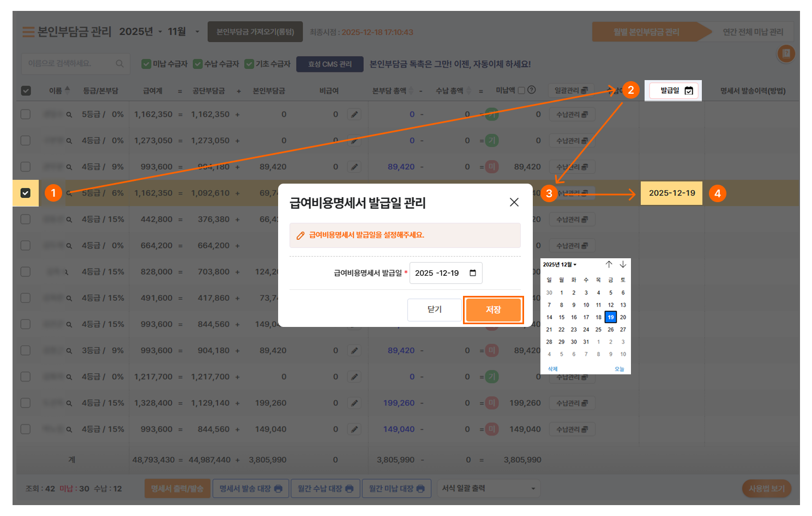This screenshot has height=516, width=812.
Task: Open date picker icon in 발급일 input
Action: click(473, 273)
